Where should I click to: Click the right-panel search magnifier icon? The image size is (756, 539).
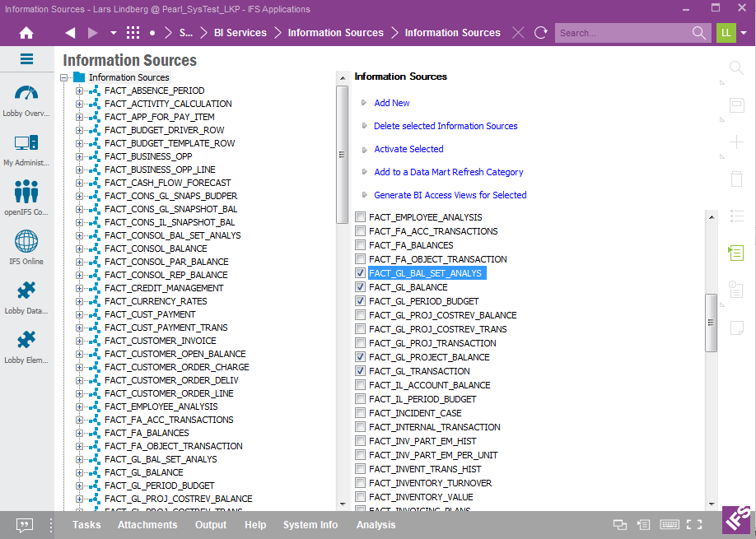pos(736,68)
